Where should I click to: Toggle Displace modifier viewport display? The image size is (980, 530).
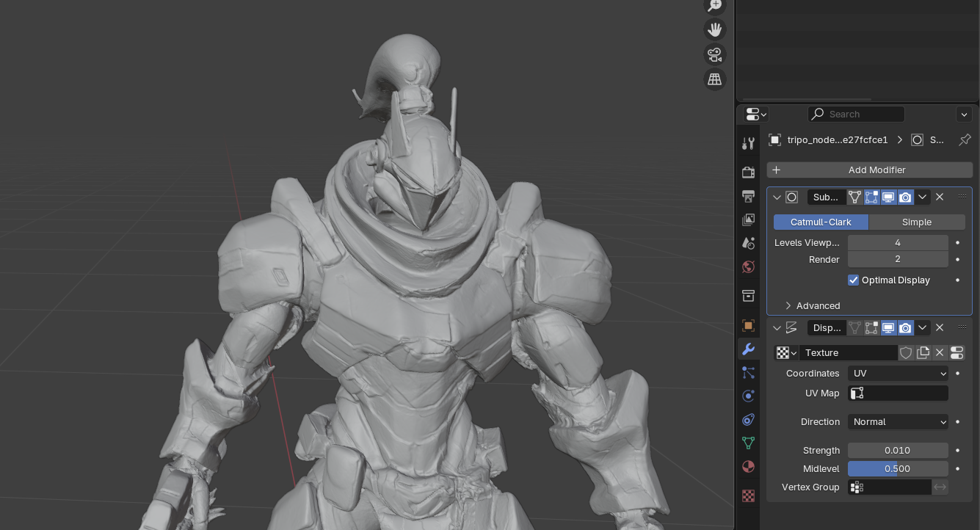click(x=888, y=327)
